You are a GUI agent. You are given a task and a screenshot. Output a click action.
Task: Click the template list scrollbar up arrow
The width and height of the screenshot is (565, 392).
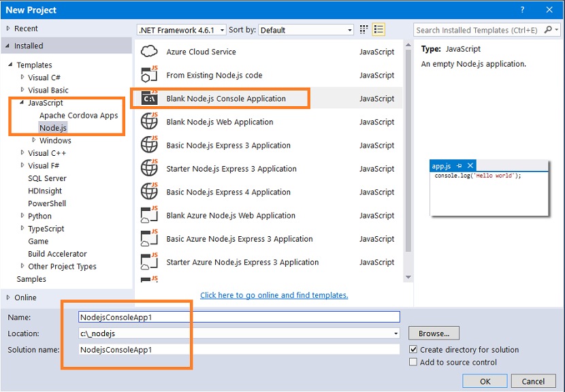408,45
